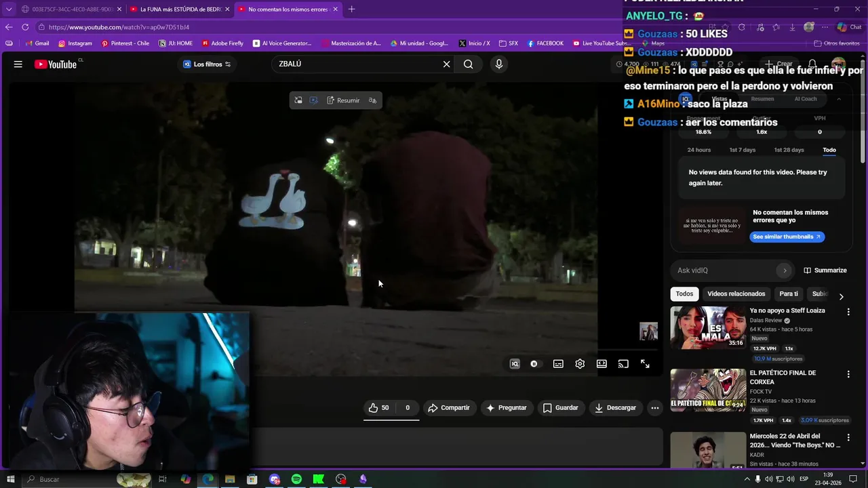Viewport: 868px width, 488px height.
Task: Go to the YouTube home logo
Action: (56, 64)
